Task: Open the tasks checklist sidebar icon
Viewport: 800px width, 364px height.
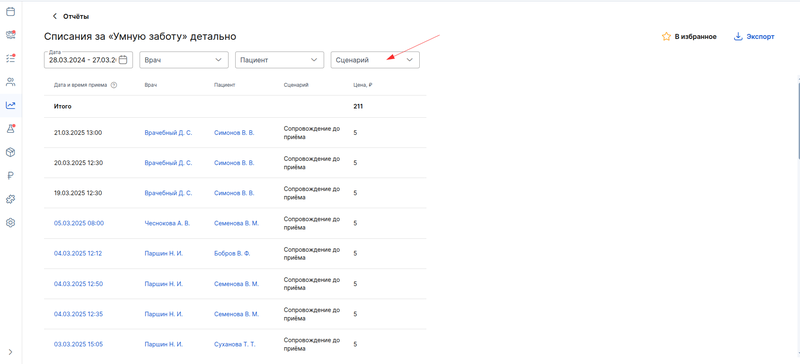Action: 10,58
